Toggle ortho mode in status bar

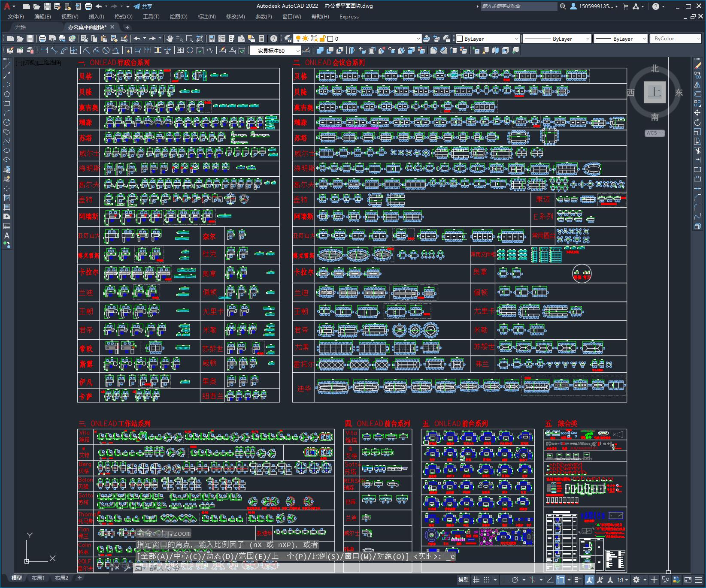point(505,580)
